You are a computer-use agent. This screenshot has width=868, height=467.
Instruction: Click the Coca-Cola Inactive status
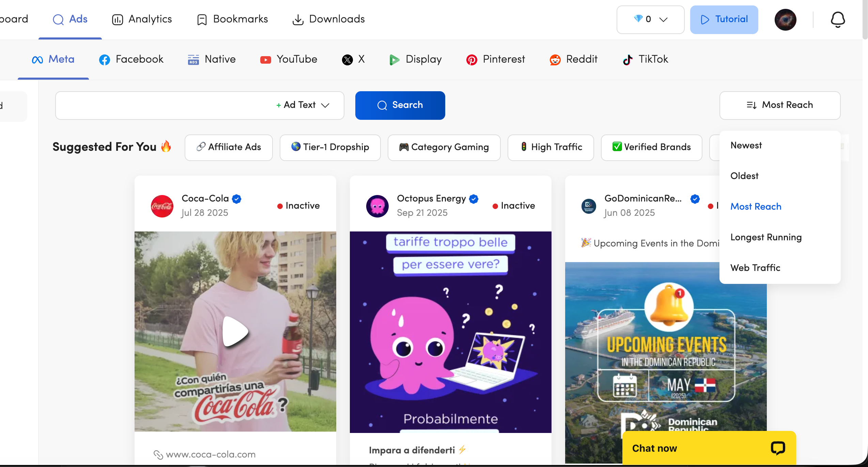(298, 206)
